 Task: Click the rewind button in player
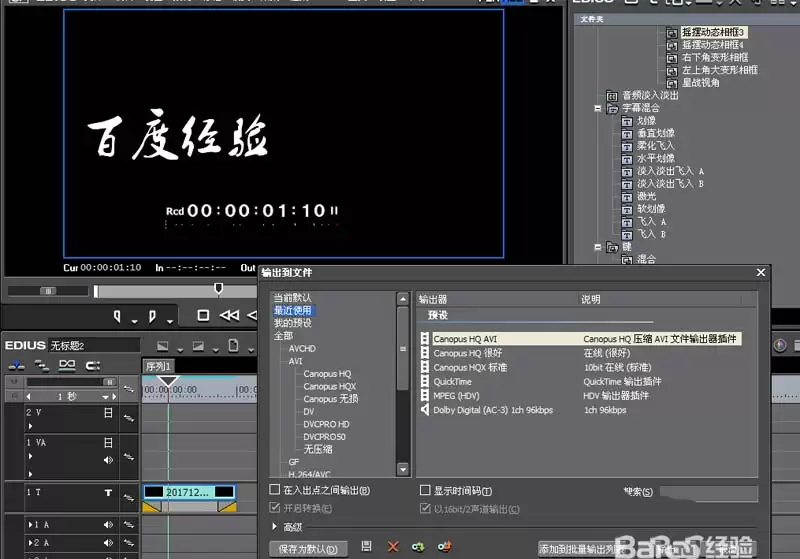point(229,316)
